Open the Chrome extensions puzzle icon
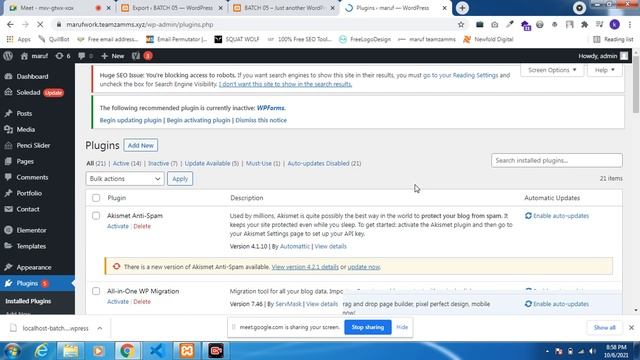 click(x=584, y=24)
